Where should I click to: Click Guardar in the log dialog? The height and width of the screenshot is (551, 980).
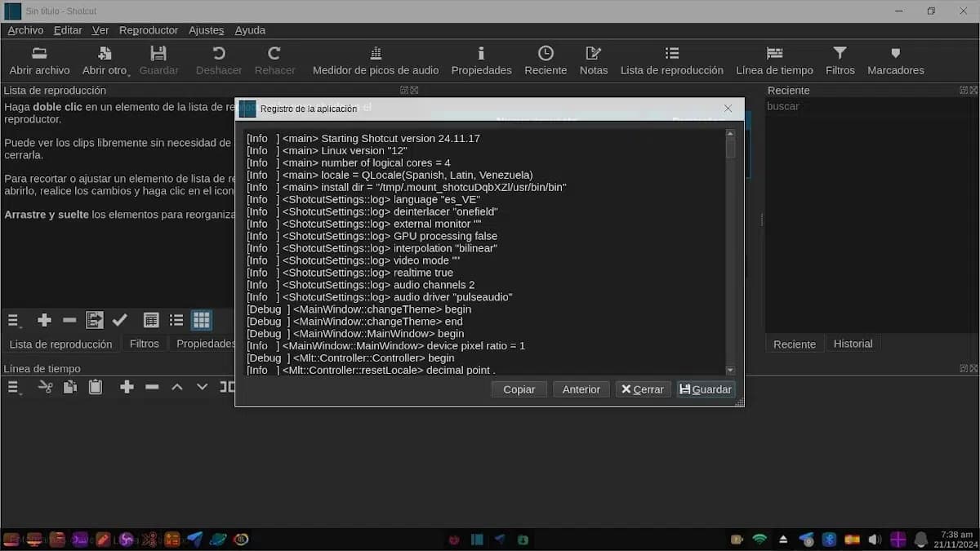pos(706,389)
